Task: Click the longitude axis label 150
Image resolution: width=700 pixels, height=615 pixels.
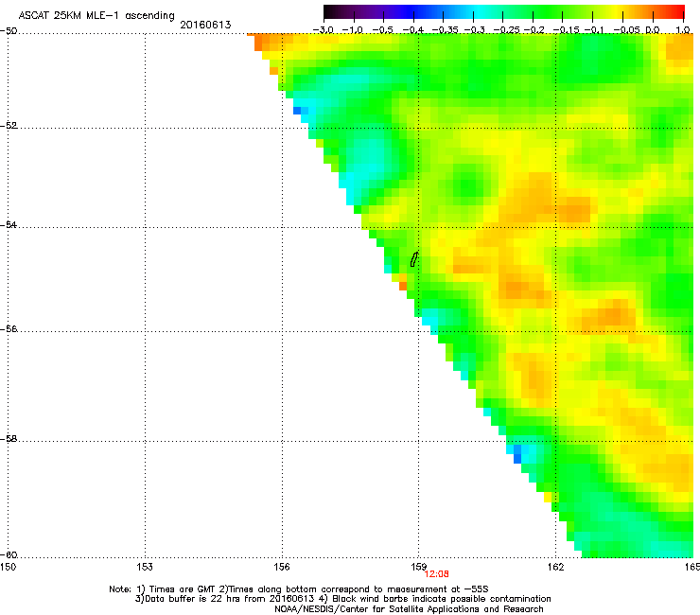Action: tap(8, 567)
